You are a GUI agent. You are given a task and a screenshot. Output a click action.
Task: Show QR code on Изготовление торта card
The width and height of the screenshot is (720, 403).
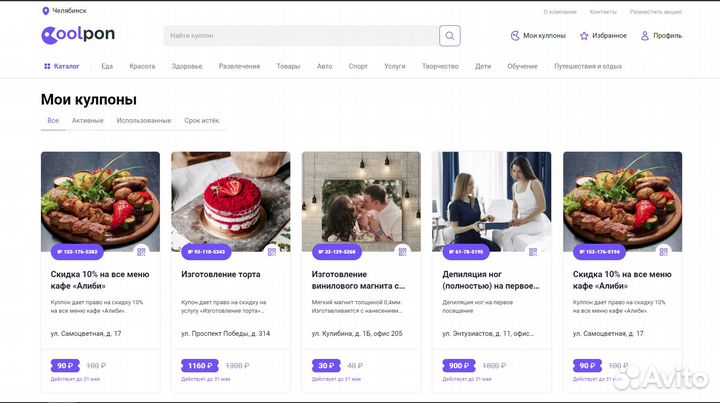click(x=272, y=252)
